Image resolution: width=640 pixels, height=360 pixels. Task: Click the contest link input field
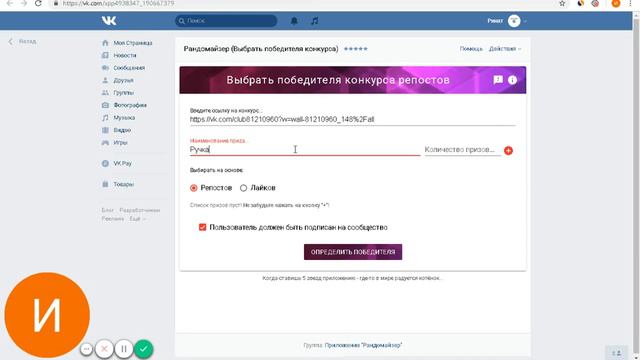(x=353, y=120)
